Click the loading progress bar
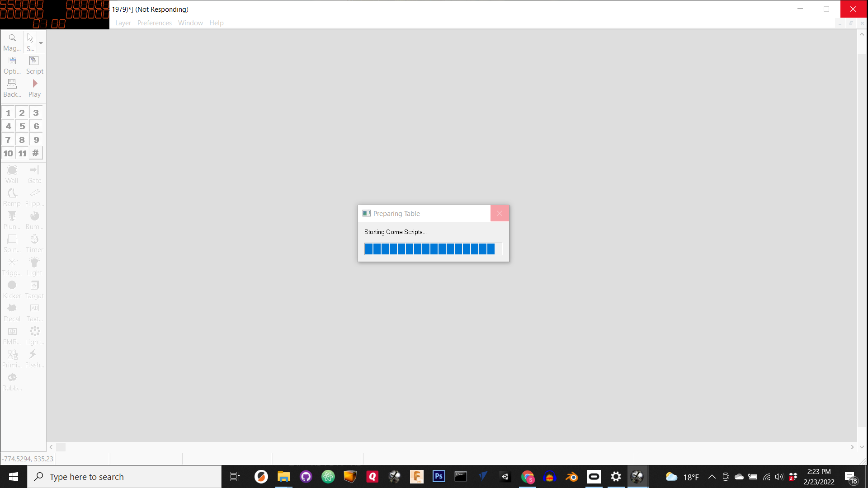Image resolution: width=868 pixels, height=488 pixels. pyautogui.click(x=433, y=249)
